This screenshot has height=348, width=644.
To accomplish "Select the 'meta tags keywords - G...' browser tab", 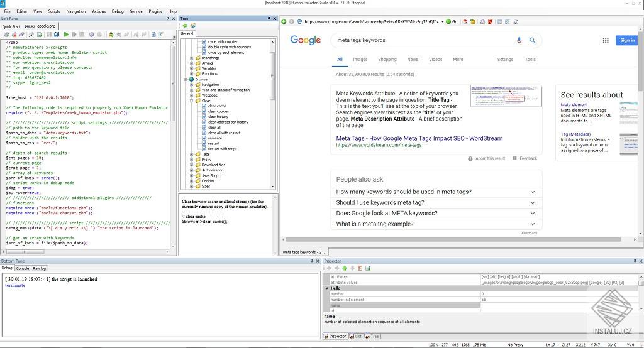I will tap(304, 252).
